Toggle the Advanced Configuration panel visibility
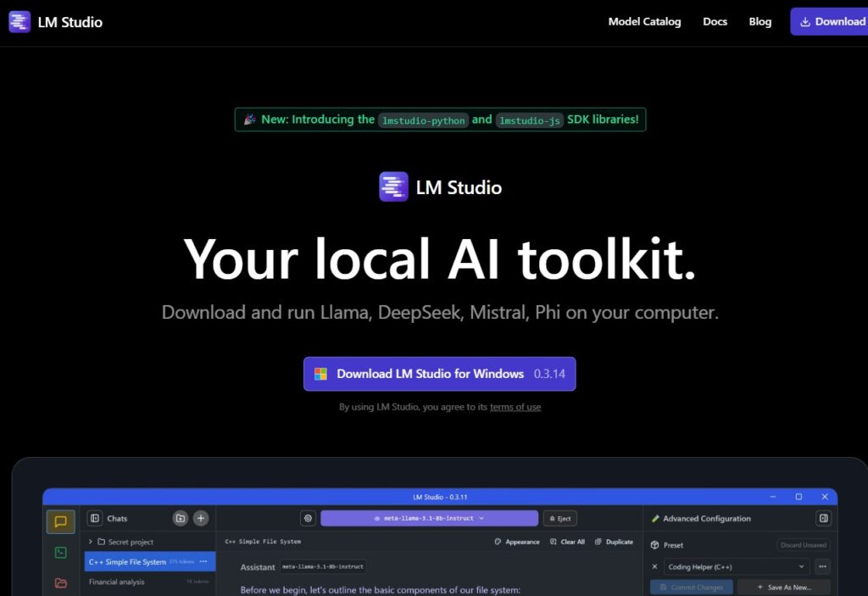The height and width of the screenshot is (596, 868). [x=823, y=518]
